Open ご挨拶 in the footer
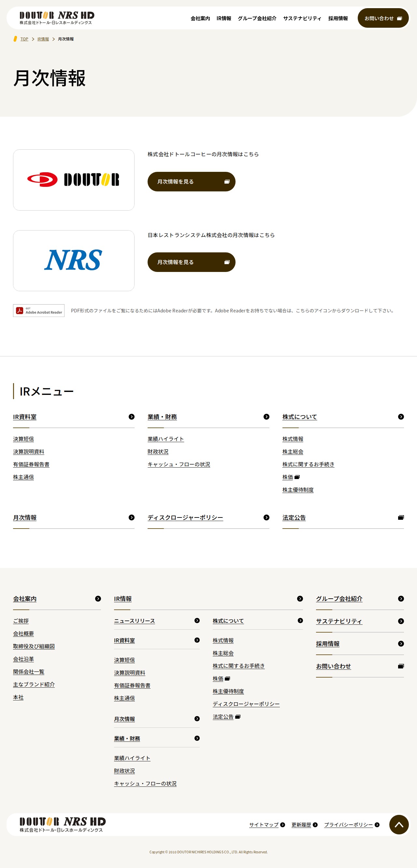The image size is (417, 868). click(21, 621)
